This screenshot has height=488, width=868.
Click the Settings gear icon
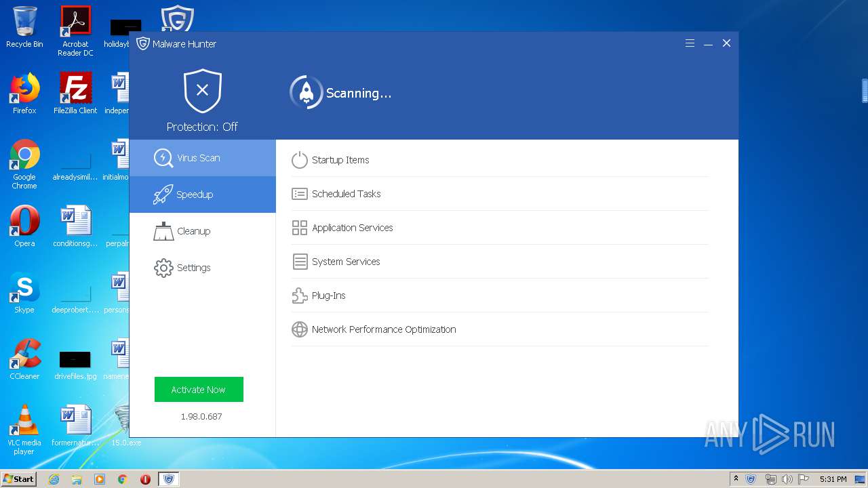click(x=163, y=268)
